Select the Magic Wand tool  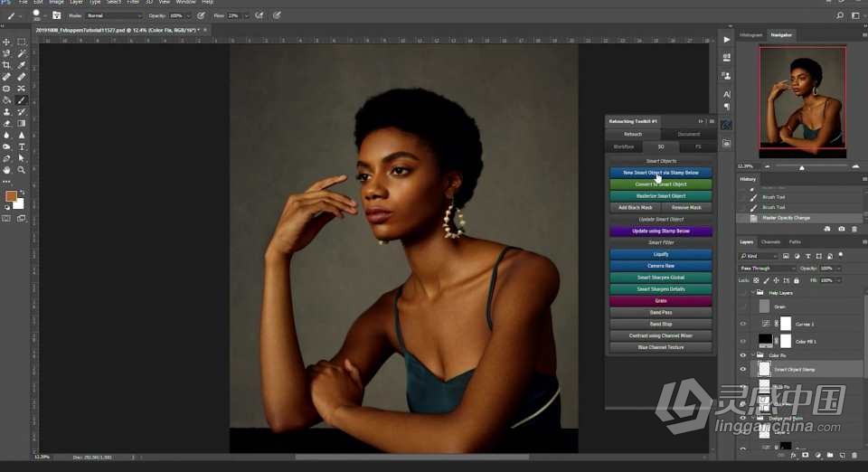(21, 53)
